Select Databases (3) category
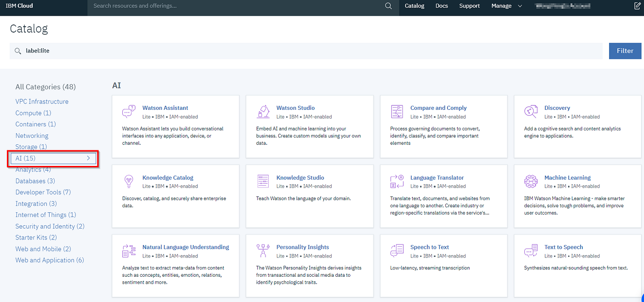The width and height of the screenshot is (644, 302). click(x=35, y=181)
